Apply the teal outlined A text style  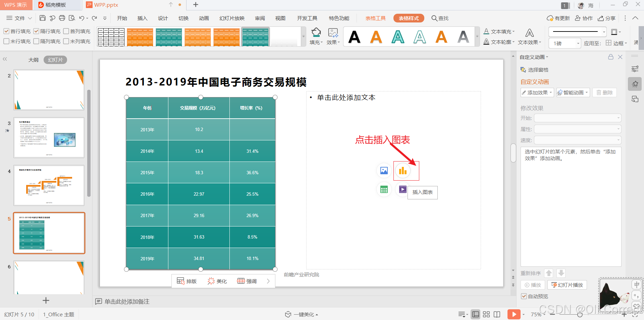pos(398,37)
